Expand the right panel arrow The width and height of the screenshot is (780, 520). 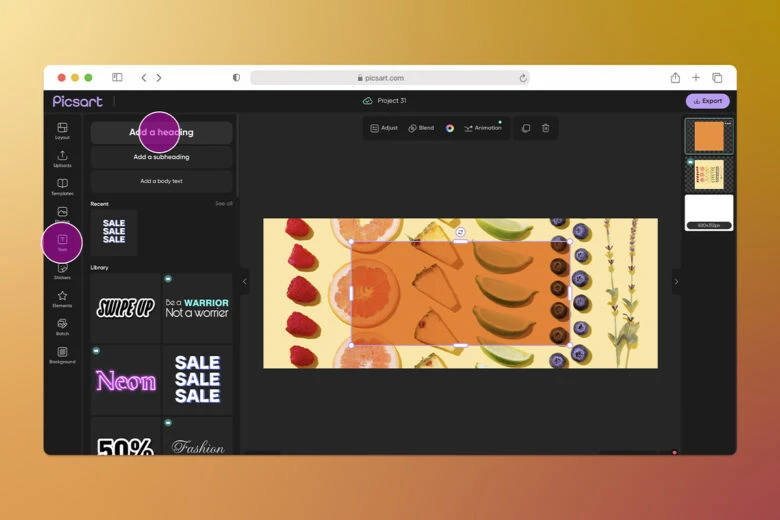[676, 282]
